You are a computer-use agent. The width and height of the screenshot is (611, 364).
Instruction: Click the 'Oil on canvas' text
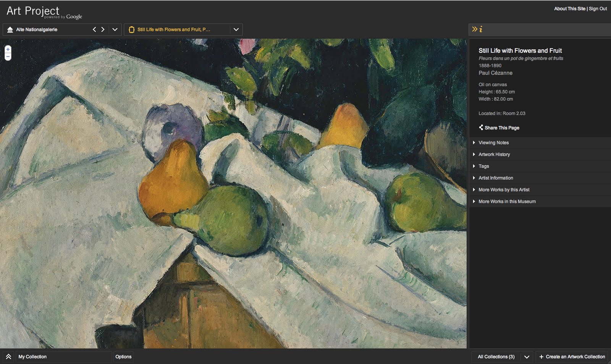[493, 85]
